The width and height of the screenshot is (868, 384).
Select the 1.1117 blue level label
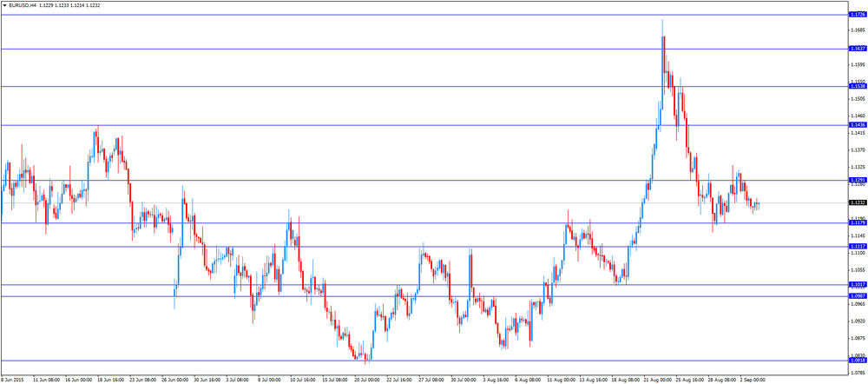coord(857,246)
